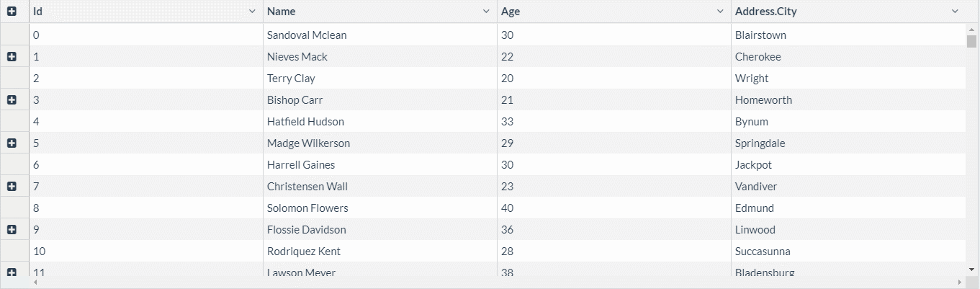Click the vertical scrollbar thumb
The image size is (980, 289).
click(x=971, y=40)
